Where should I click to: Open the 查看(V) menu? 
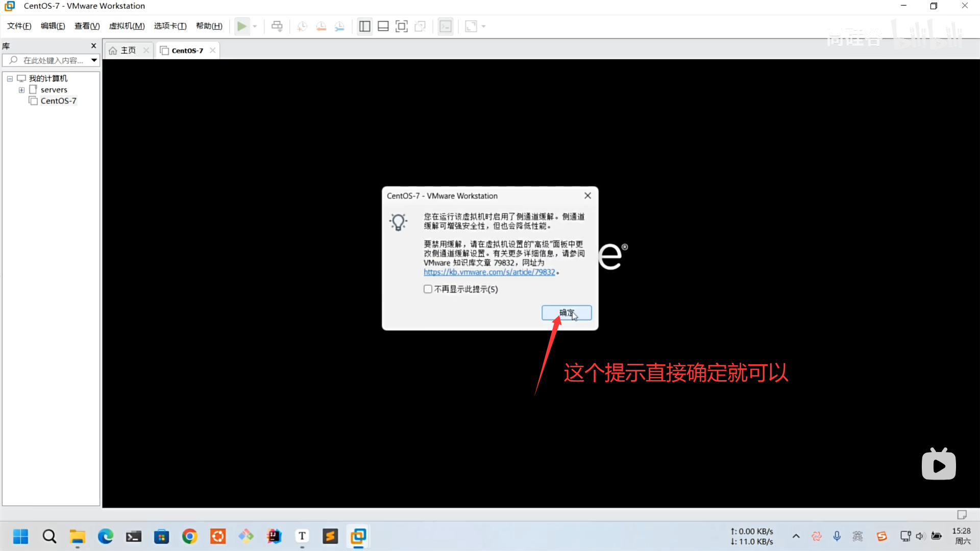[87, 26]
